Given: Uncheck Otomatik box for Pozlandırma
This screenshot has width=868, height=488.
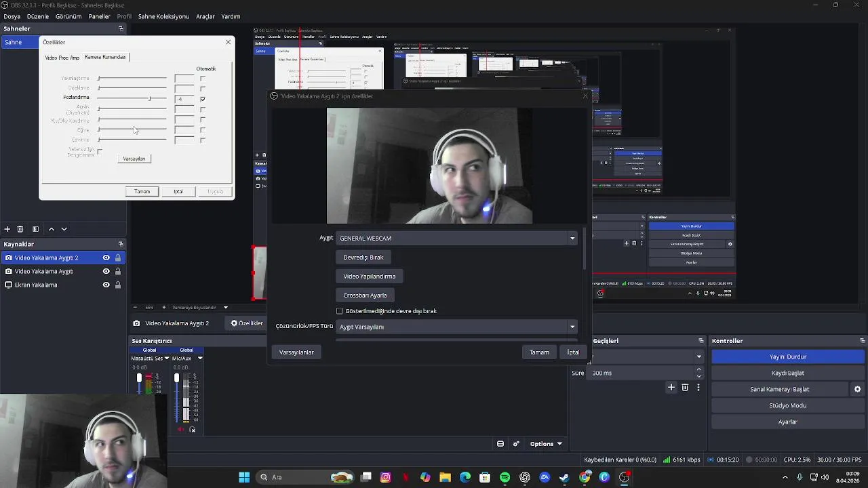Looking at the screenshot, I should (x=202, y=99).
